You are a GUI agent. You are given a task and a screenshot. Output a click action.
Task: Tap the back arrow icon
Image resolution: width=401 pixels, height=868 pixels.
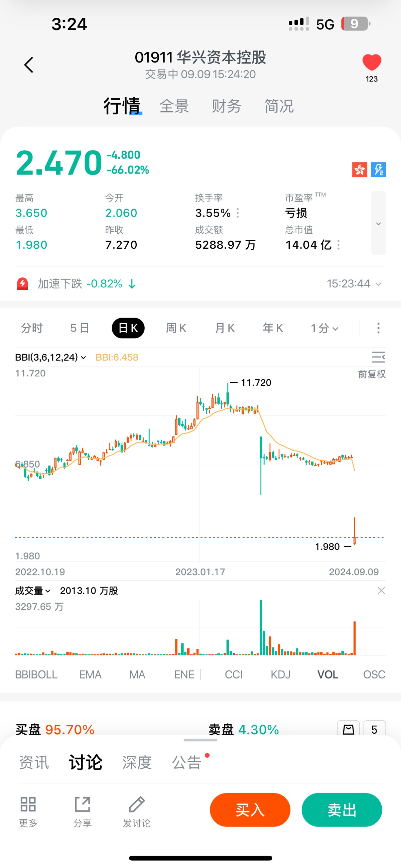coord(29,65)
